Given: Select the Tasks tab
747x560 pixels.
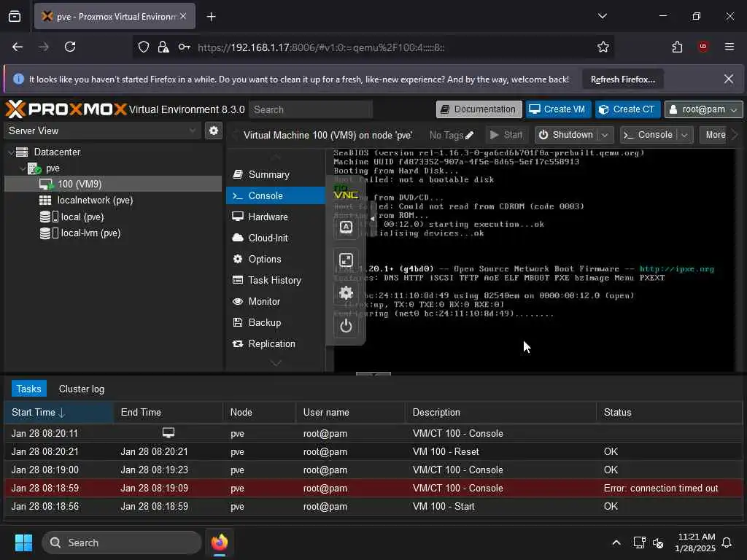Looking at the screenshot, I should point(29,389).
